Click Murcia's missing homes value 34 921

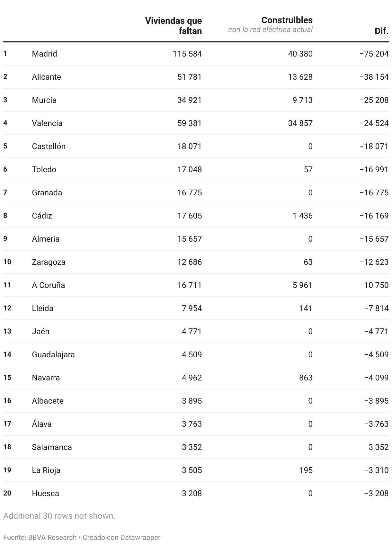(189, 100)
